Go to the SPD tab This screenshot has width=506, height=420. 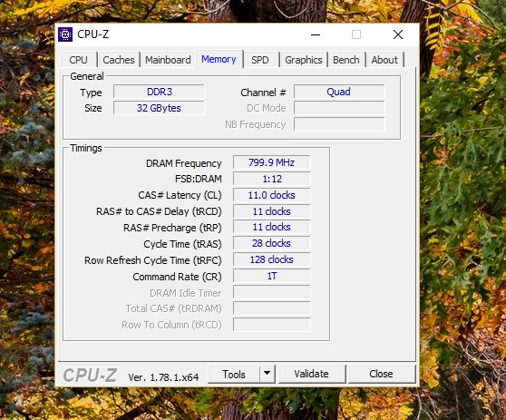click(260, 60)
